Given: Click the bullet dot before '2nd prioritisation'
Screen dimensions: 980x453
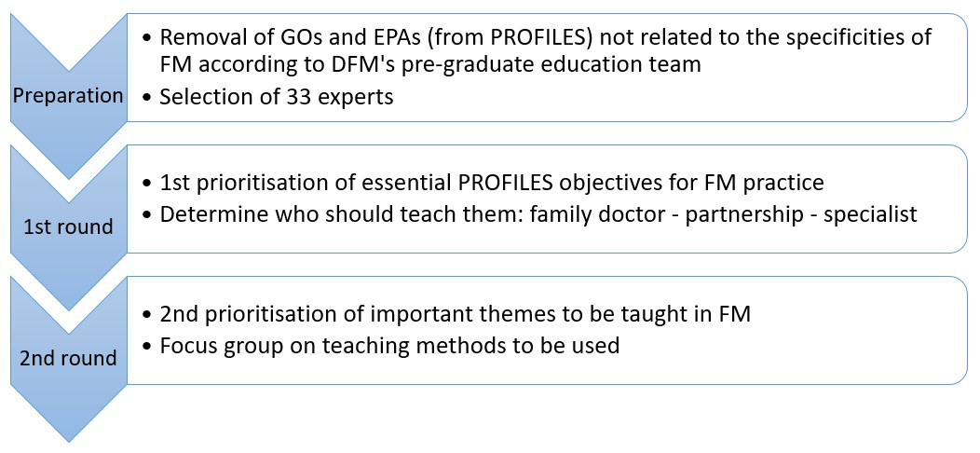Looking at the screenshot, I should [x=149, y=316].
